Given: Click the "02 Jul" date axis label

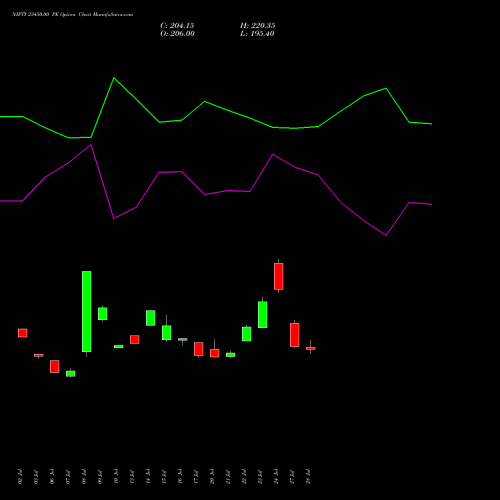Looking at the screenshot, I should (x=20, y=476).
